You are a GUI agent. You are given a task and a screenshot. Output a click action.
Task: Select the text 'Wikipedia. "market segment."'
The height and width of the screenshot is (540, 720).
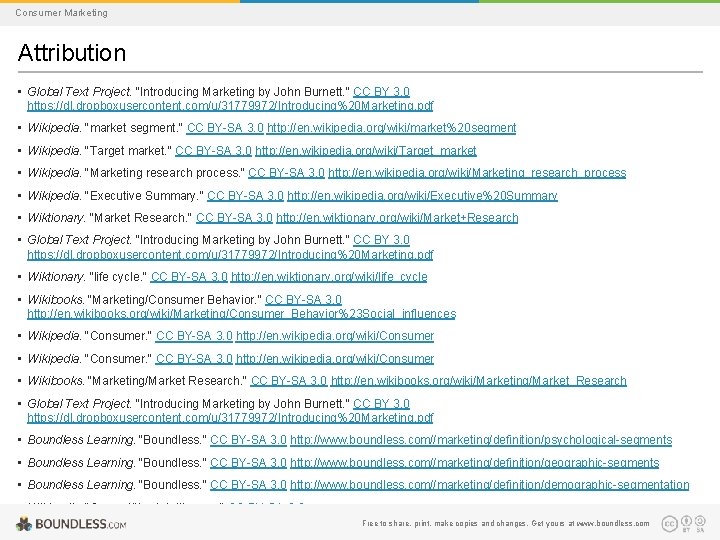pos(105,128)
